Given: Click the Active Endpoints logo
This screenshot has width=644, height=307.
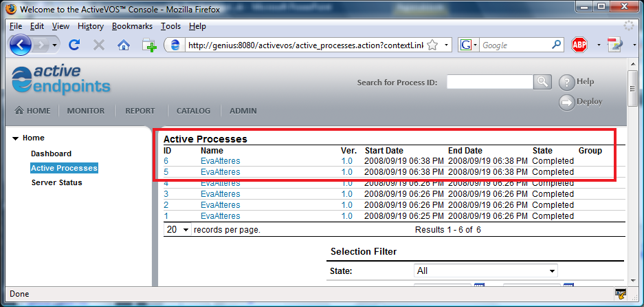Looking at the screenshot, I should pos(61,80).
